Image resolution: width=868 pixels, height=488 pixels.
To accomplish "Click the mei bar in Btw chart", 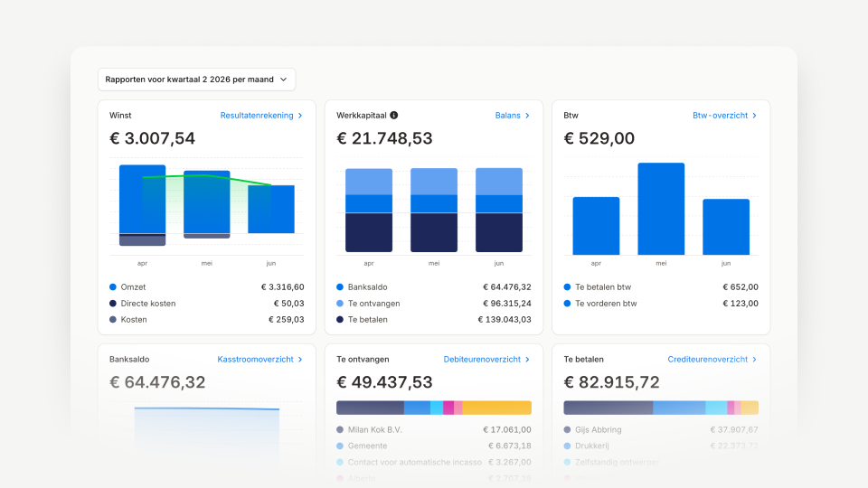I will [x=661, y=209].
